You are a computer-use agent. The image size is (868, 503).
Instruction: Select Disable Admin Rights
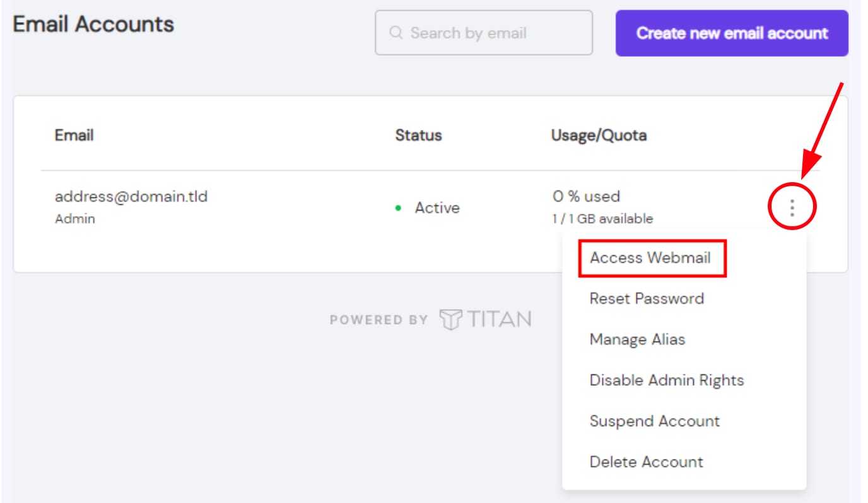[667, 379]
